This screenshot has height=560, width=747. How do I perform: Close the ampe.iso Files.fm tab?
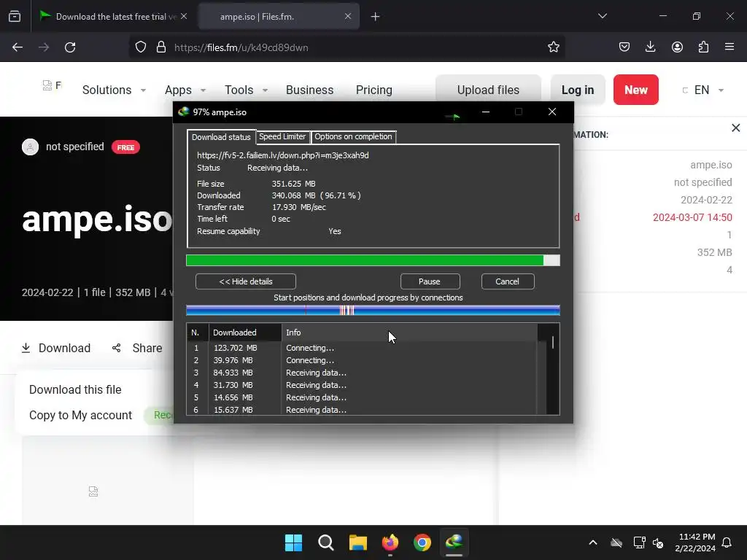[348, 16]
